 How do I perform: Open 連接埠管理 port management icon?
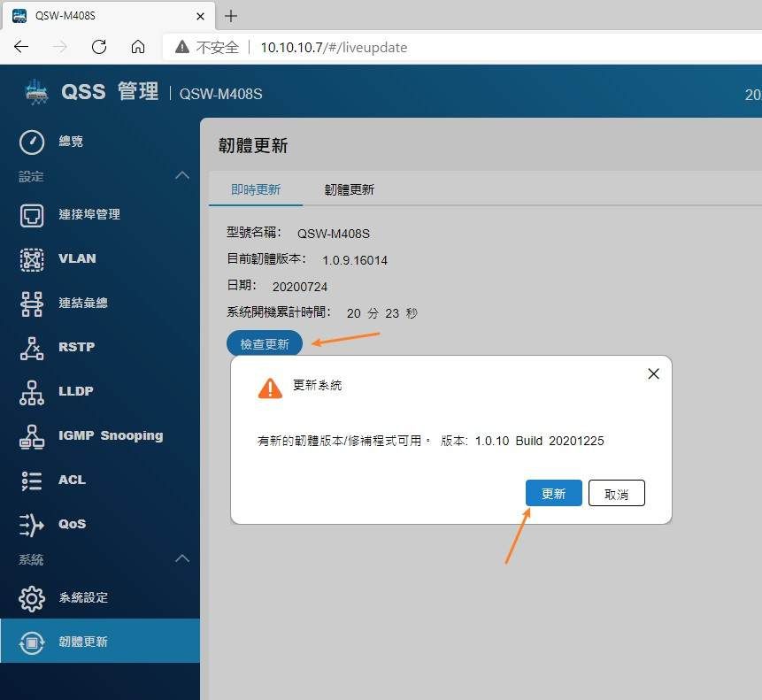coord(32,214)
